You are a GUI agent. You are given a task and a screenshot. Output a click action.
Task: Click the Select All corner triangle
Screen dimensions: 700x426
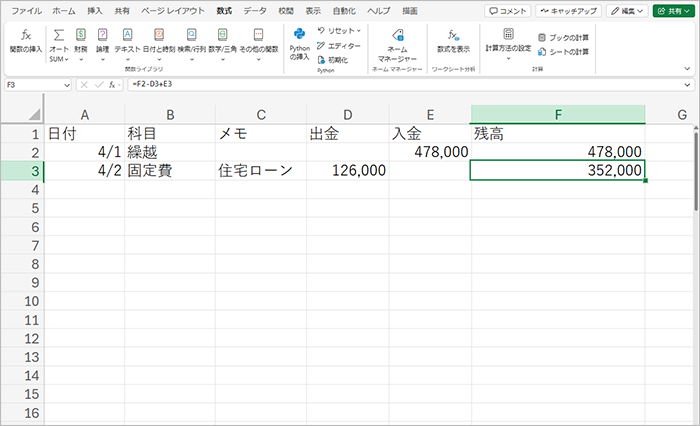point(35,115)
